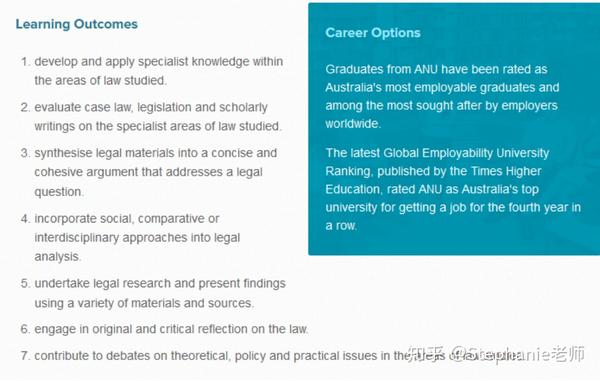Click the Zhihu Stephanie watermark text
This screenshot has width=600, height=381.
coord(496,354)
